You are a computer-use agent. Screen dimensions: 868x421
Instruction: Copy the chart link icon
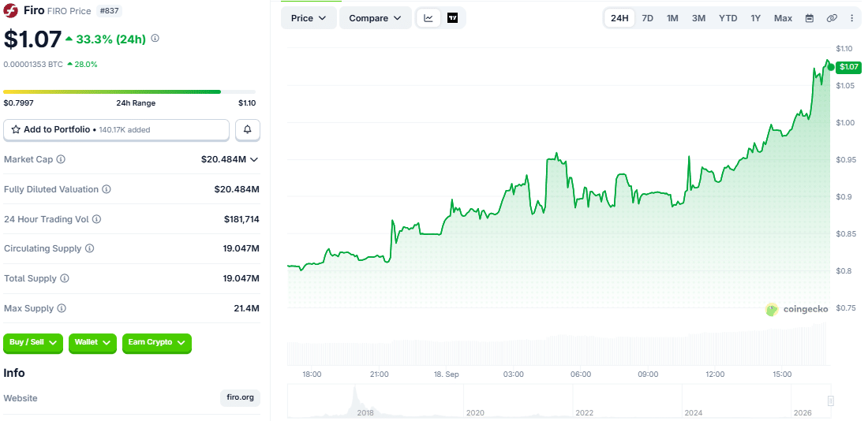coord(832,18)
